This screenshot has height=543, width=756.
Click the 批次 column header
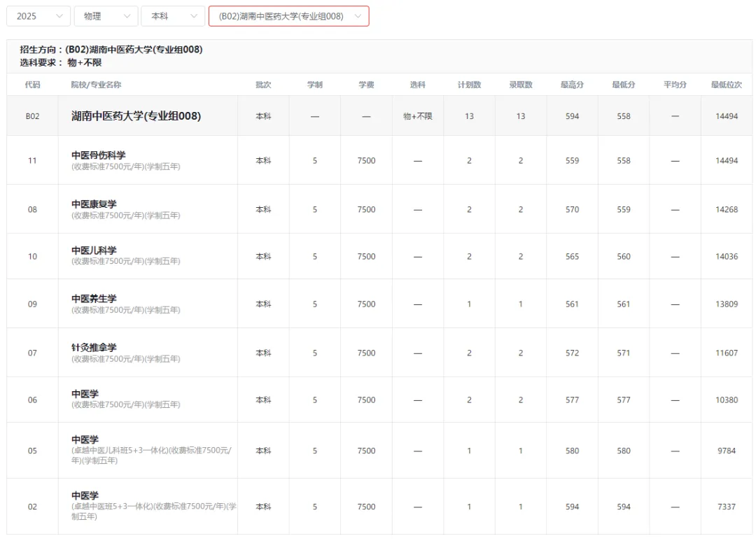[x=263, y=85]
